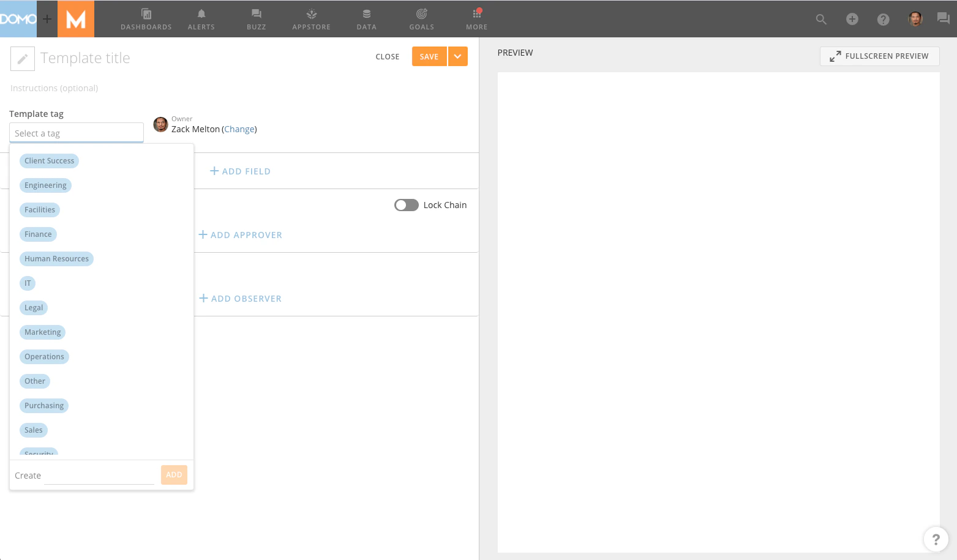Open the user profile avatar menu
Screen dimensions: 957x560
(915, 19)
